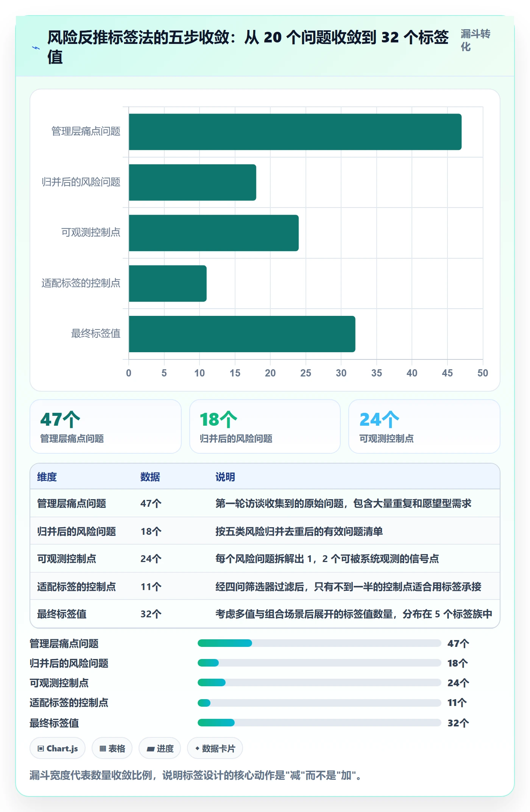Click the 最终标签值 chart bar
Viewport: 530px width, 812px height.
(x=242, y=334)
